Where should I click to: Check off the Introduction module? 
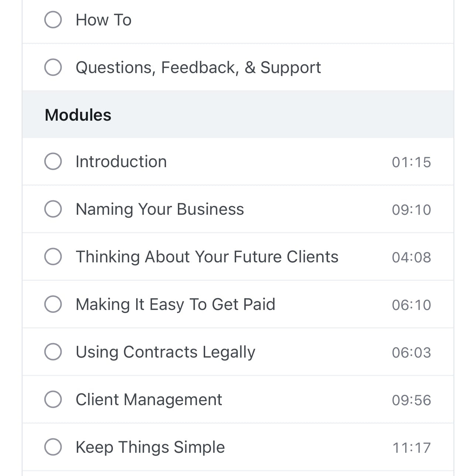(53, 161)
